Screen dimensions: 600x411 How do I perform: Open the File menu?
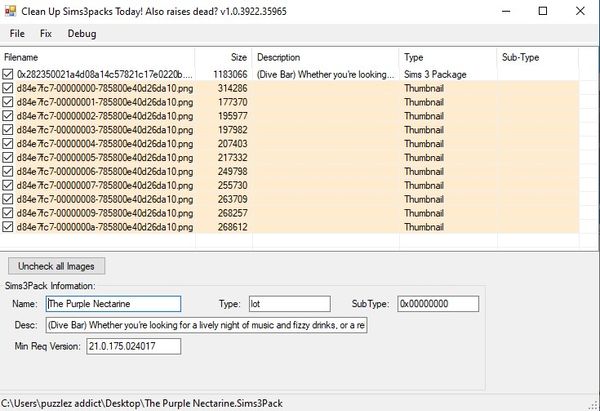(17, 34)
